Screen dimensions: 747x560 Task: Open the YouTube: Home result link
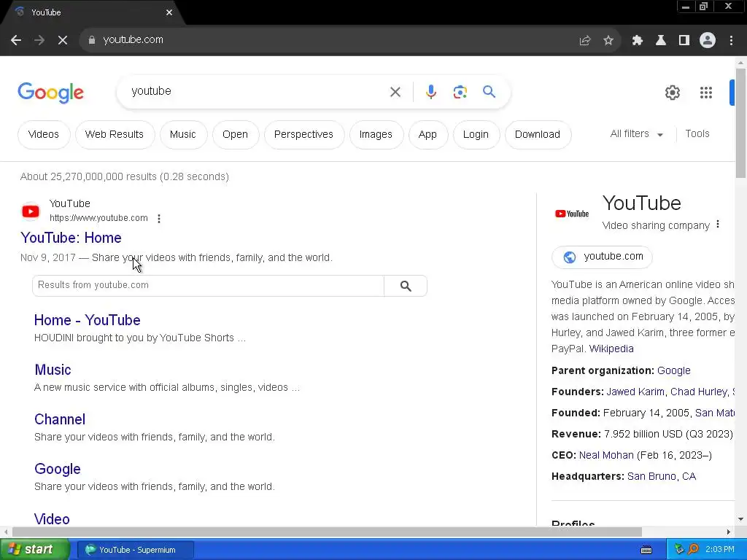pyautogui.click(x=71, y=238)
